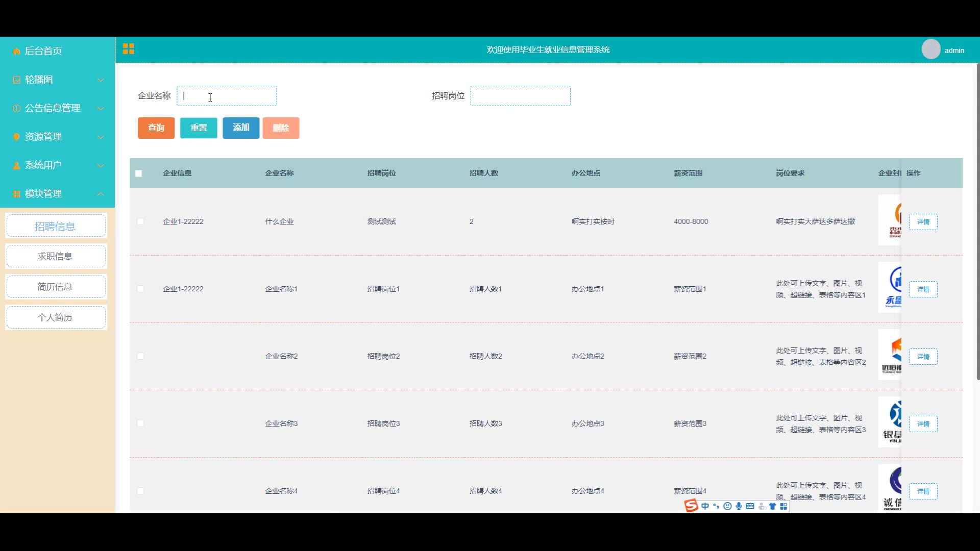Toggle the select-all checkbox in table header
980x551 pixels.
[x=138, y=173]
